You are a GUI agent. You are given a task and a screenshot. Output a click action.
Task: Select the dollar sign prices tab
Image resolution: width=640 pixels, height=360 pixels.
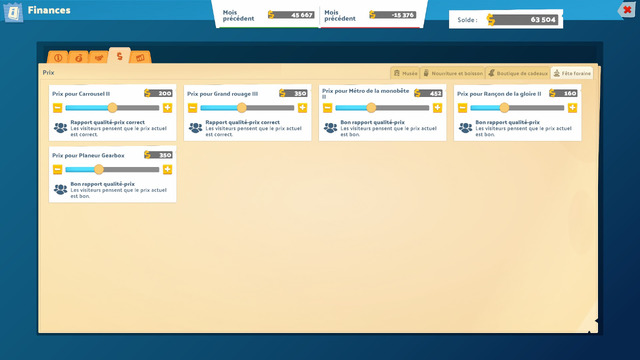119,56
